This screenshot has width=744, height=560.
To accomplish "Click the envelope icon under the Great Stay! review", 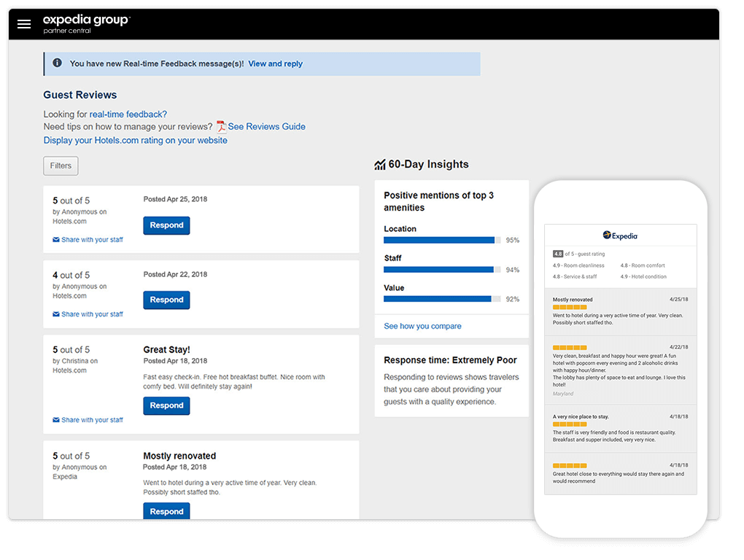I will [55, 419].
